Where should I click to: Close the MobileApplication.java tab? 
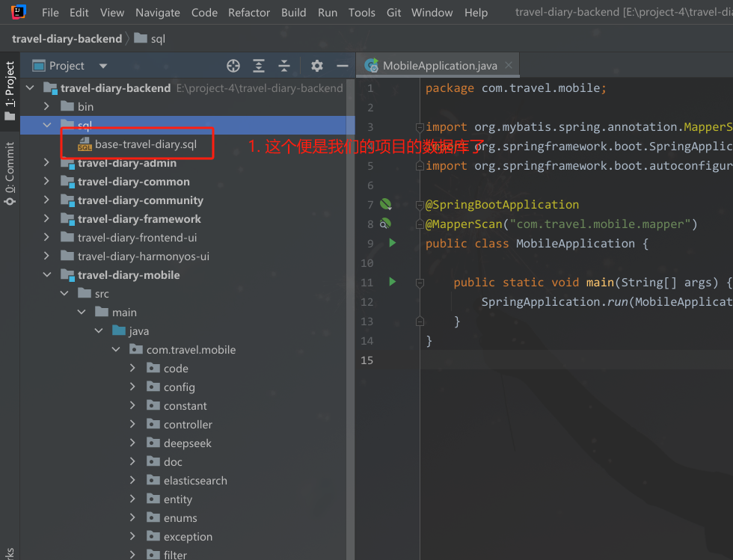click(509, 66)
